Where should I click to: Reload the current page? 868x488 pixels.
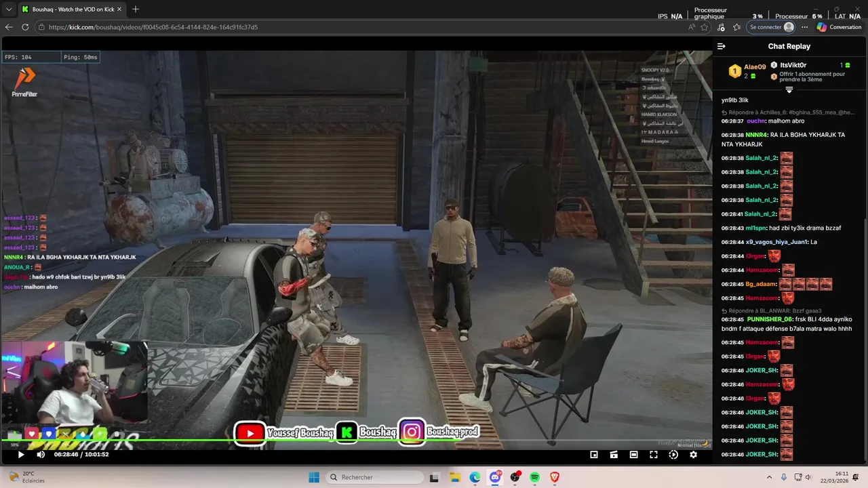pyautogui.click(x=25, y=27)
